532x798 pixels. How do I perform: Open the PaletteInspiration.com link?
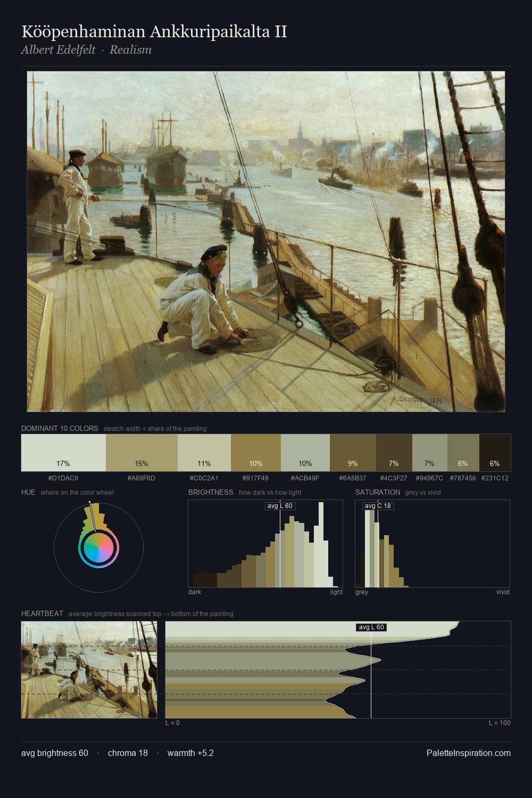coord(469,753)
